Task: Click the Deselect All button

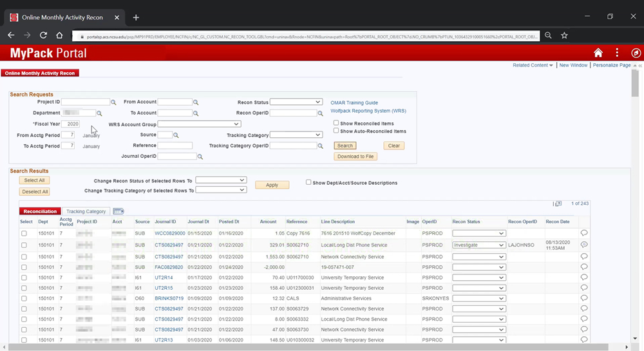Action: [35, 192]
